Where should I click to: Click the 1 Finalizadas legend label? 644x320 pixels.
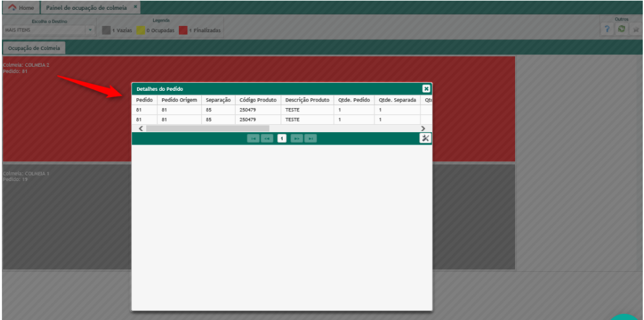[205, 30]
